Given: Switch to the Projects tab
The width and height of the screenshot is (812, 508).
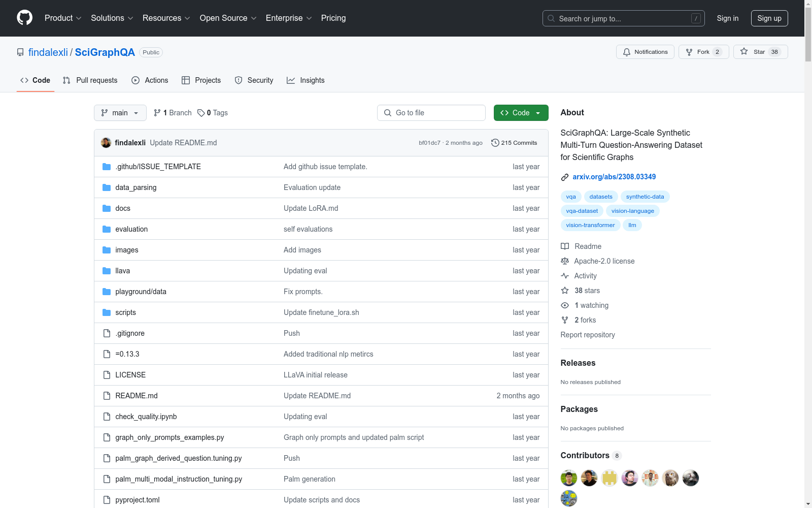Looking at the screenshot, I should (x=201, y=80).
